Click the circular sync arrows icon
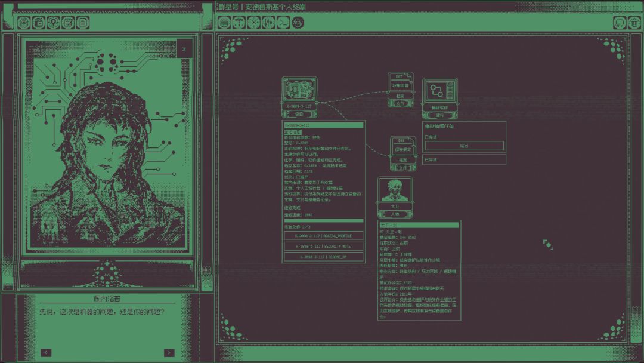This screenshot has height=363, width=644. pos(298,22)
